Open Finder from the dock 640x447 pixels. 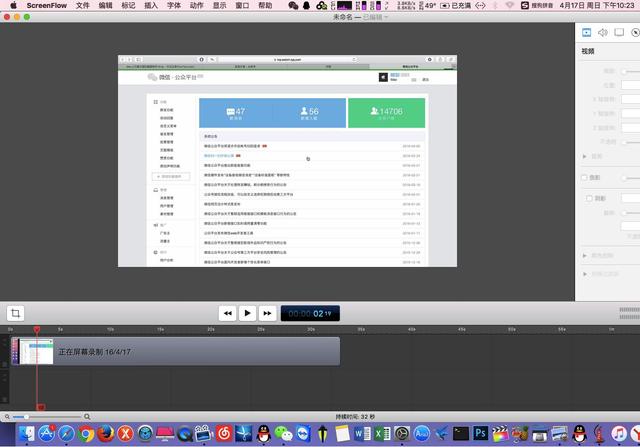[x=27, y=434]
